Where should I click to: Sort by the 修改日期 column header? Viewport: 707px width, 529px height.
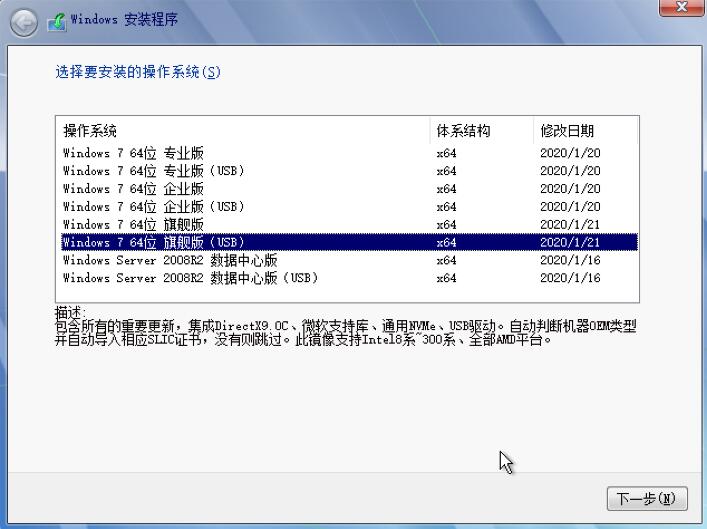tap(567, 131)
